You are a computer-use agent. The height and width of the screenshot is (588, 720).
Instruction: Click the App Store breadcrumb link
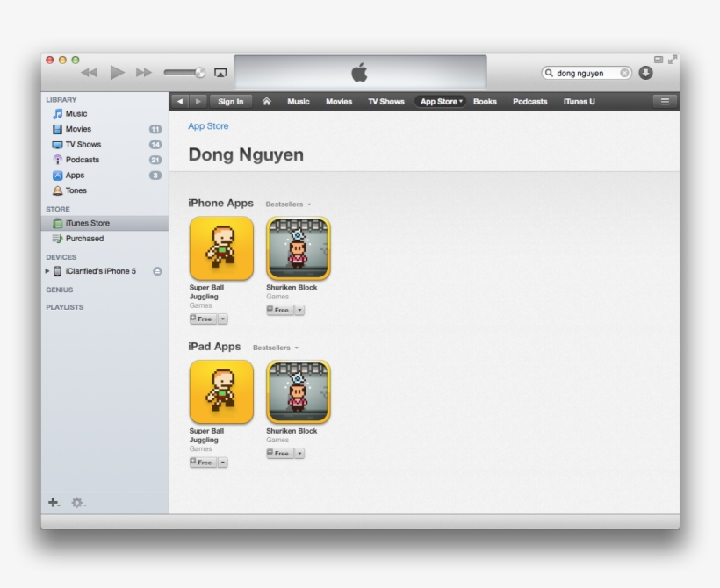[208, 126]
